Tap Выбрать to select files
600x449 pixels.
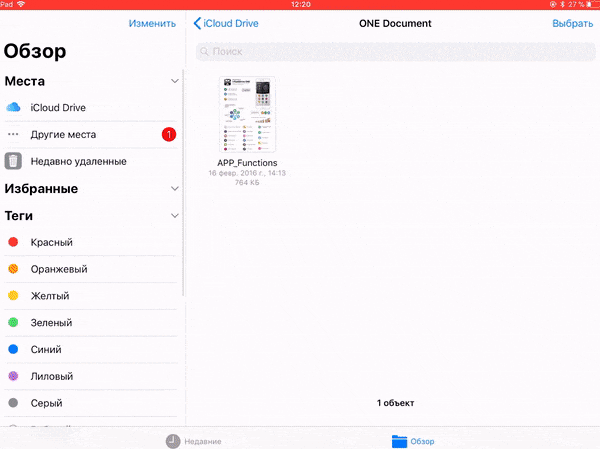click(x=572, y=23)
